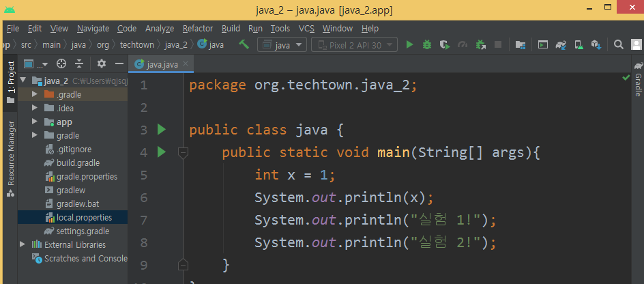Open the AVD Manager phone icon
Viewport: 644px width, 284px height.
pyautogui.click(x=579, y=44)
